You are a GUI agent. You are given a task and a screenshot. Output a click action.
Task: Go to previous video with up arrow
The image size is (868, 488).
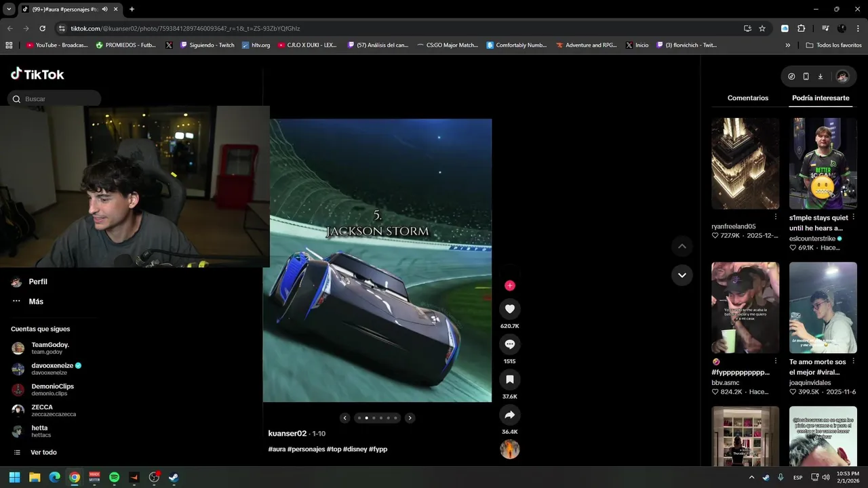[x=682, y=246]
